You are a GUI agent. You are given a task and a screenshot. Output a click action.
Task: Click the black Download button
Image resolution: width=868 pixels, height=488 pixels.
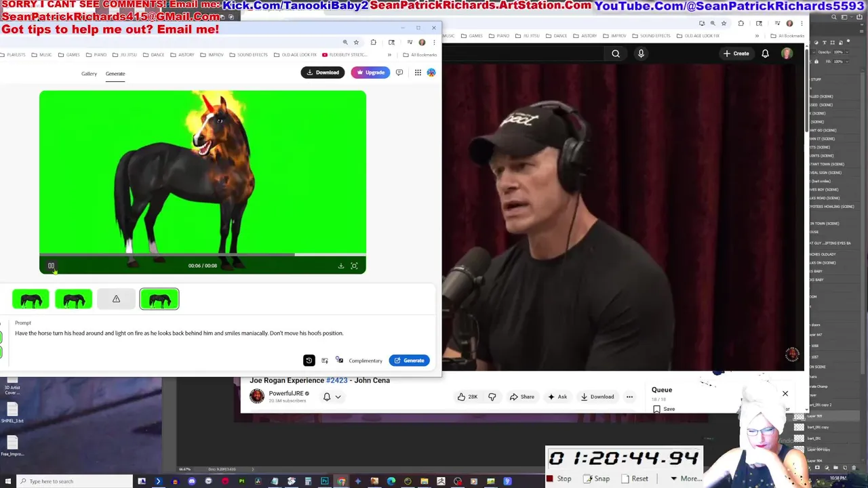tap(323, 73)
